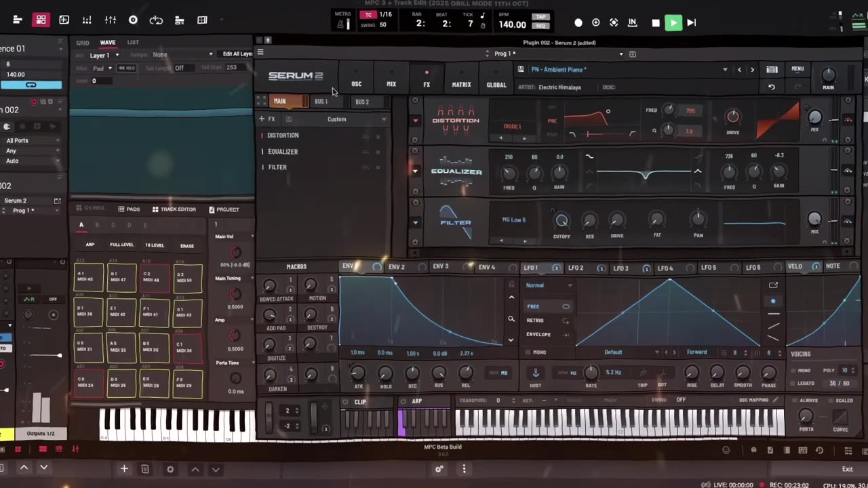Image resolution: width=868 pixels, height=488 pixels.
Task: Open the Serum preset name dropdown arrow
Action: point(725,69)
